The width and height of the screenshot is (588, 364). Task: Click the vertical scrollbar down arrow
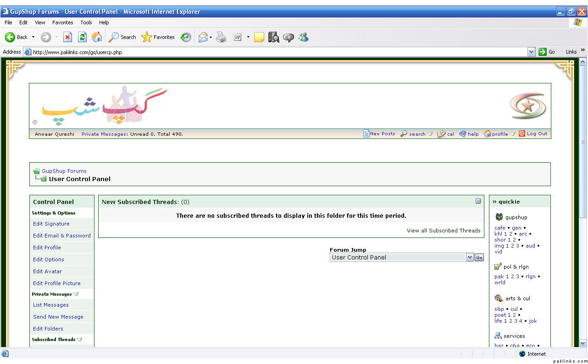point(583,343)
